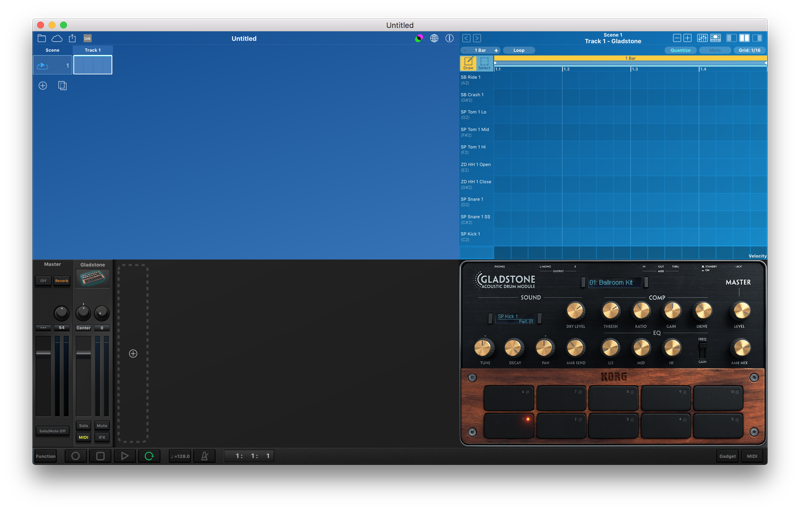Click the drum grid view icon
The height and width of the screenshot is (511, 800).
[716, 38]
